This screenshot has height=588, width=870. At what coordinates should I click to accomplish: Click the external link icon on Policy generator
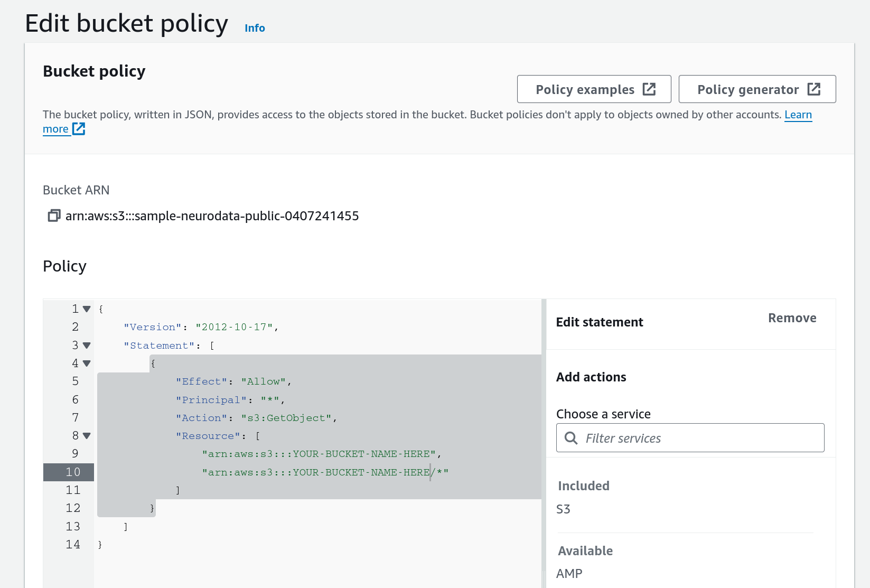(814, 89)
